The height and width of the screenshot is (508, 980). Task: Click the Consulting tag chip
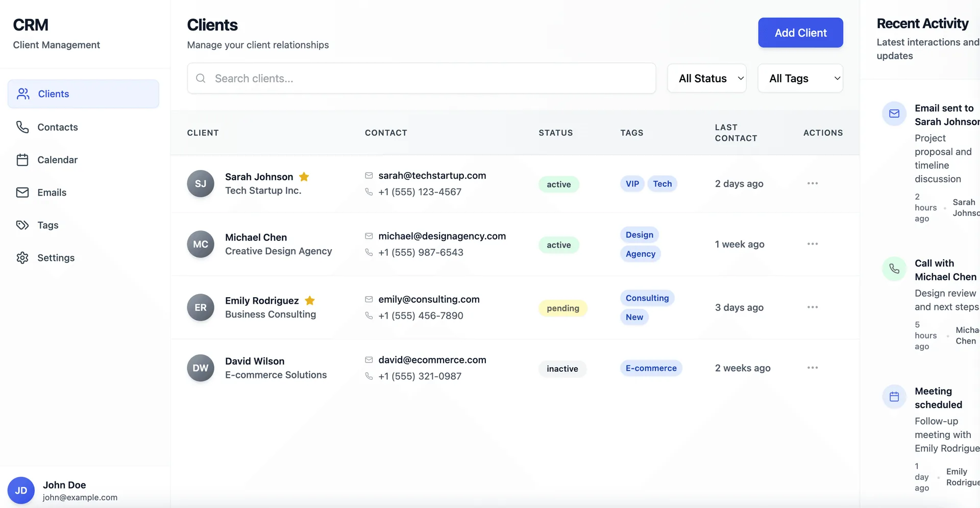pos(647,298)
